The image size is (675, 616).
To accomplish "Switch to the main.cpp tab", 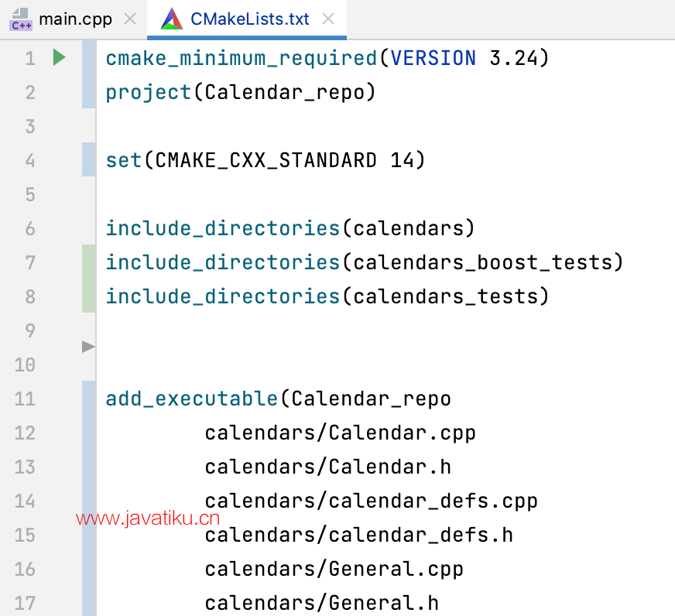I will pyautogui.click(x=75, y=19).
